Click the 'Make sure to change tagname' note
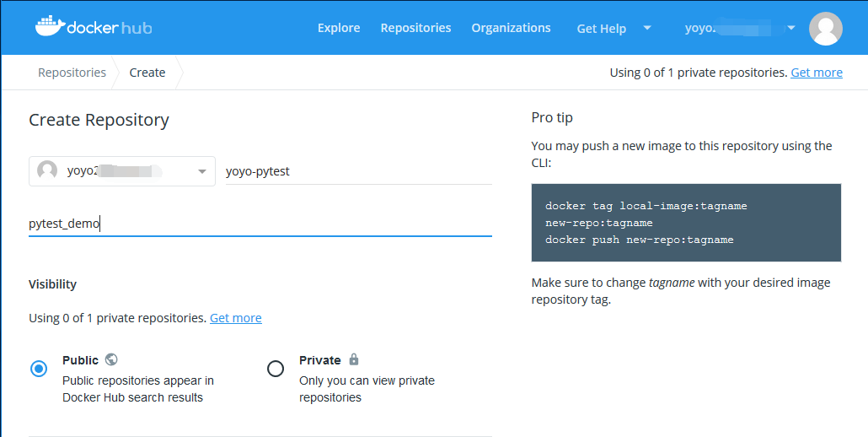The width and height of the screenshot is (868, 437). [681, 291]
